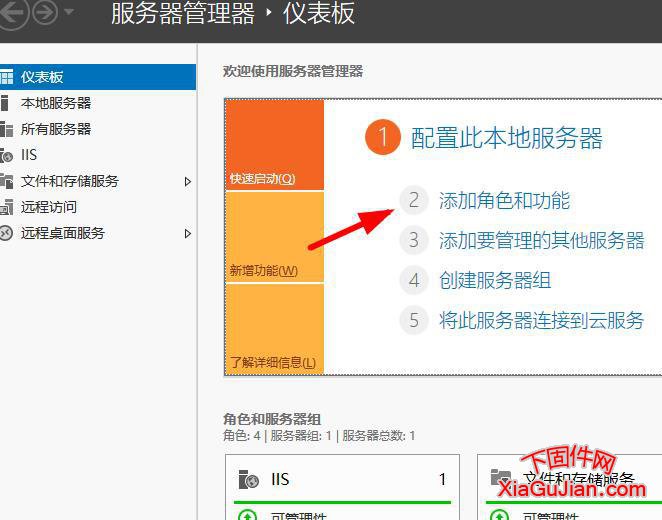
Task: Click 可管理性 status icon in 文件和存储服务 tile
Action: click(499, 515)
